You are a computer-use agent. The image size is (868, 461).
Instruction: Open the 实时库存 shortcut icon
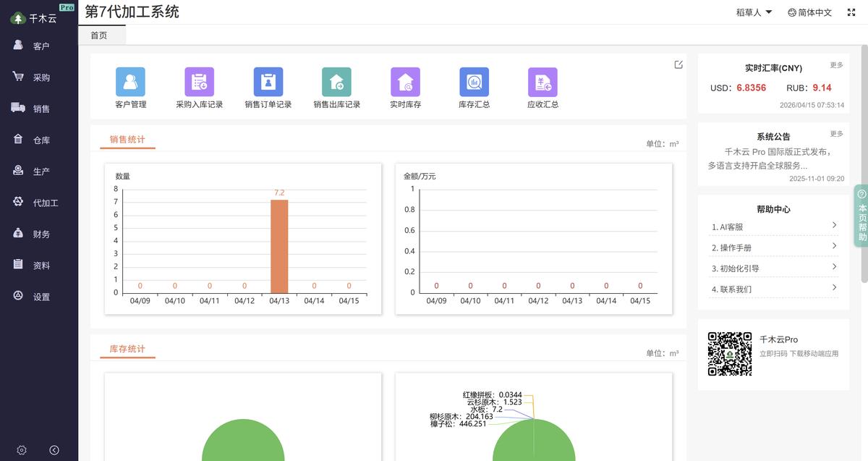(x=405, y=82)
